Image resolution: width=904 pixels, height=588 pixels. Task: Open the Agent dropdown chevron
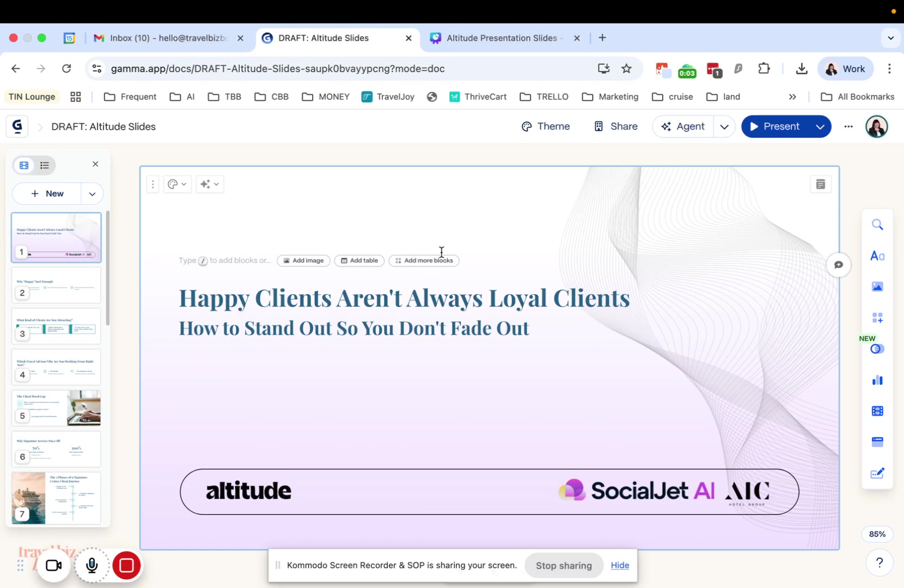coord(724,127)
